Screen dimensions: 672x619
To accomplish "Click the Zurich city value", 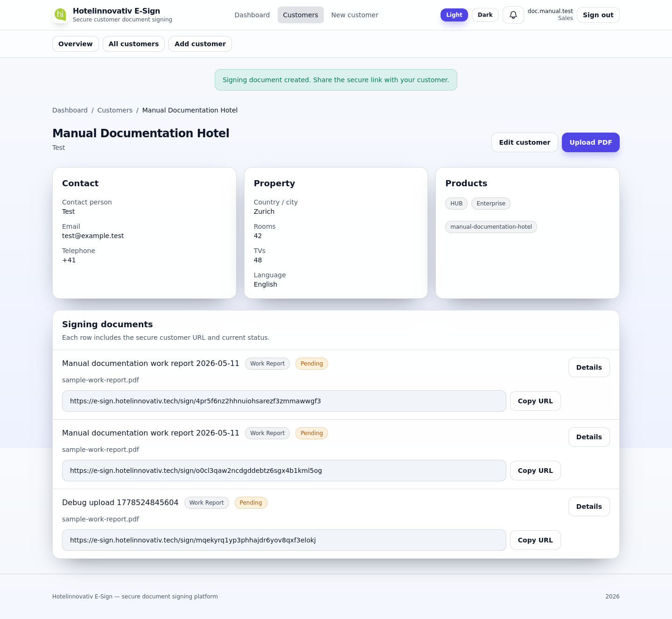I will click(264, 211).
